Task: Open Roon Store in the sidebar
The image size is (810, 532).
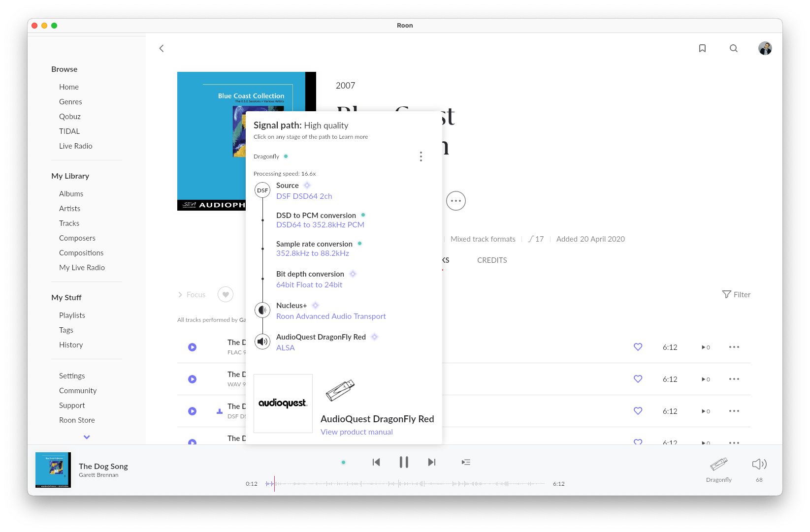Action: (77, 420)
